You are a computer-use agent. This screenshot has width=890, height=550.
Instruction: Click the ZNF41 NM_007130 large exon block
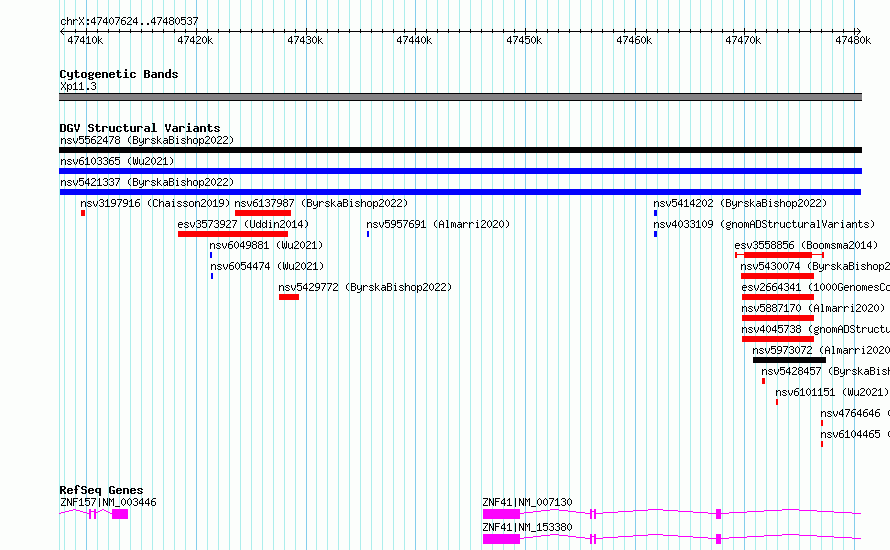click(501, 514)
